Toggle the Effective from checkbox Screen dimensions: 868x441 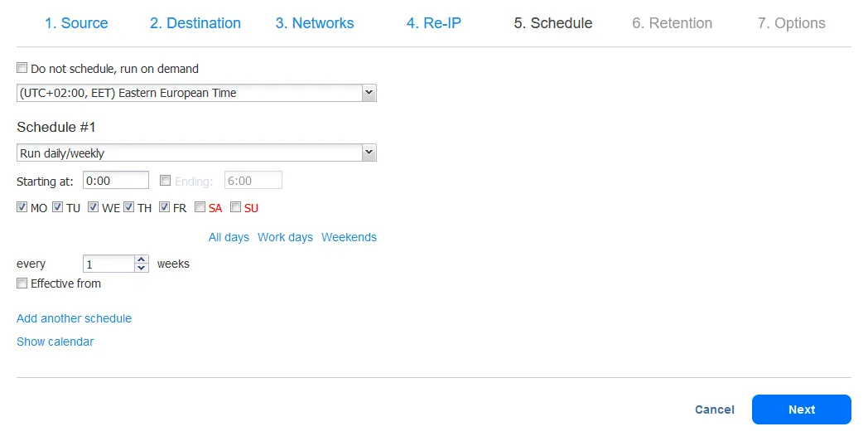[x=22, y=283]
